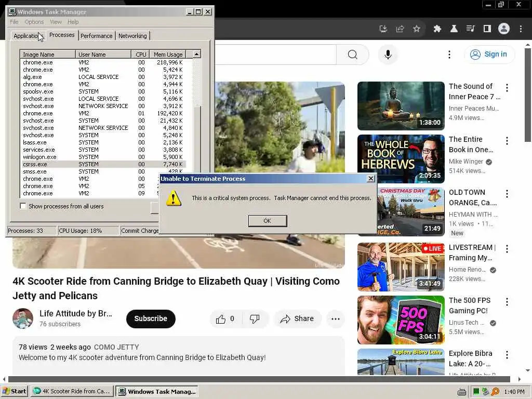Open the View menu in Task Manager
Screen dimensions: 532x399
tap(56, 22)
